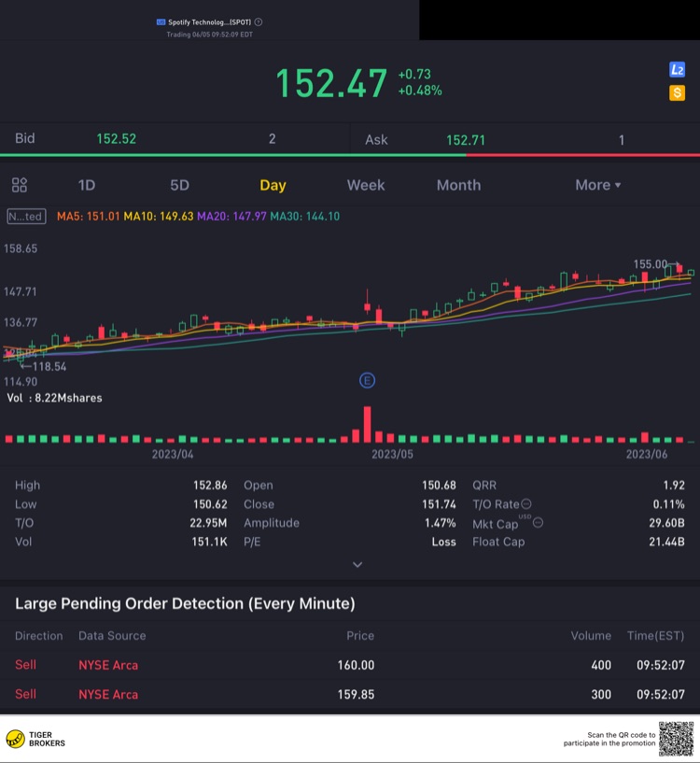This screenshot has height=763, width=700.
Task: Click the tallest red volume bar
Action: click(368, 424)
